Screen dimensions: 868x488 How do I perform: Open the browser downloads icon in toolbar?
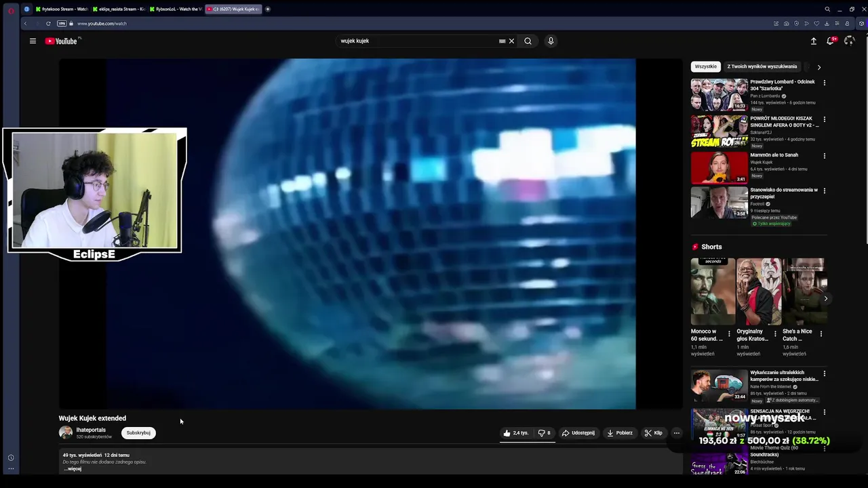(827, 23)
